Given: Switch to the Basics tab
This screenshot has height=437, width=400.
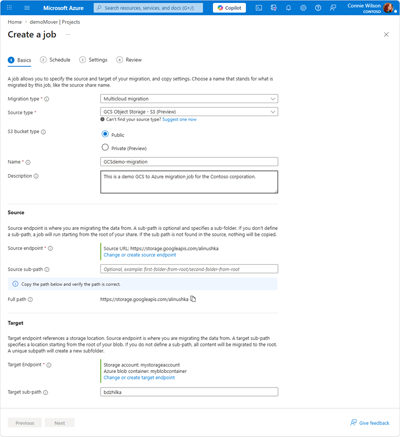Looking at the screenshot, I should [x=20, y=60].
